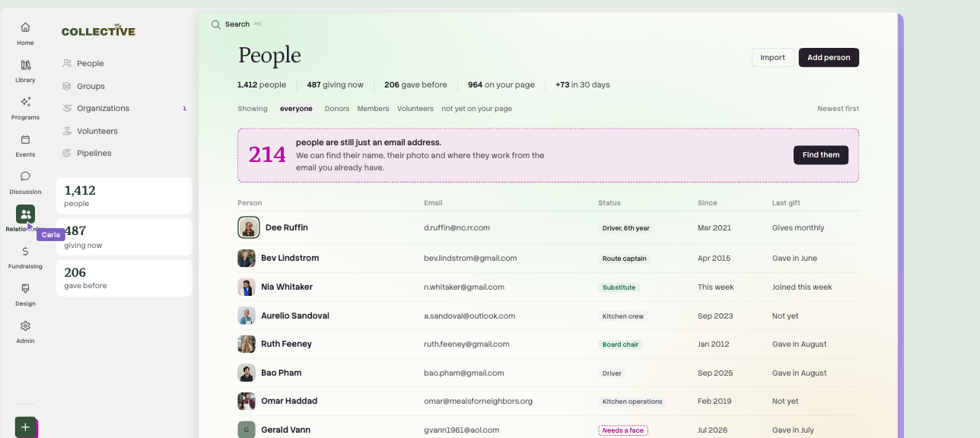Image resolution: width=980 pixels, height=438 pixels.
Task: Click the Substitute status tag
Action: click(619, 287)
